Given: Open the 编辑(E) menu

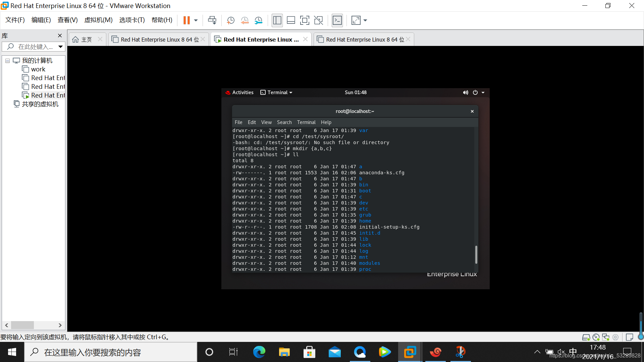Looking at the screenshot, I should click(41, 20).
